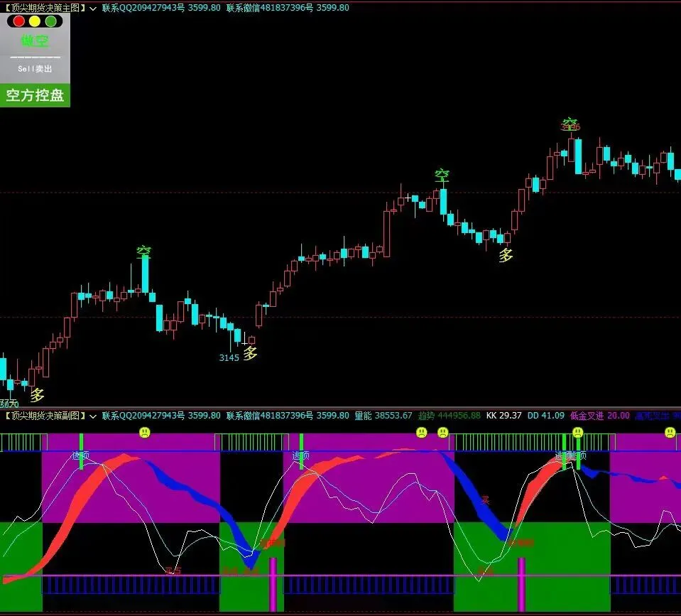Image resolution: width=681 pixels, height=616 pixels.
Task: Click the 低金叉进 20.00 value
Action: point(599,416)
